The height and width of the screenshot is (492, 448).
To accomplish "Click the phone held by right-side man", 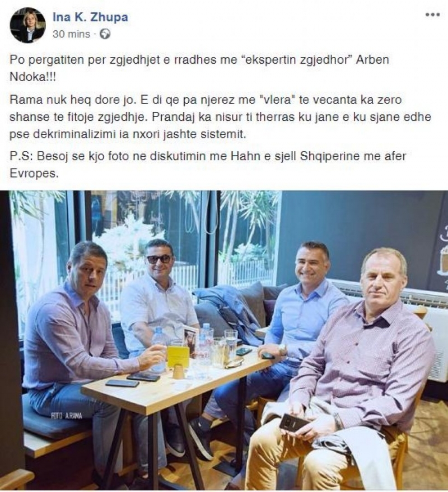I will 293,423.
